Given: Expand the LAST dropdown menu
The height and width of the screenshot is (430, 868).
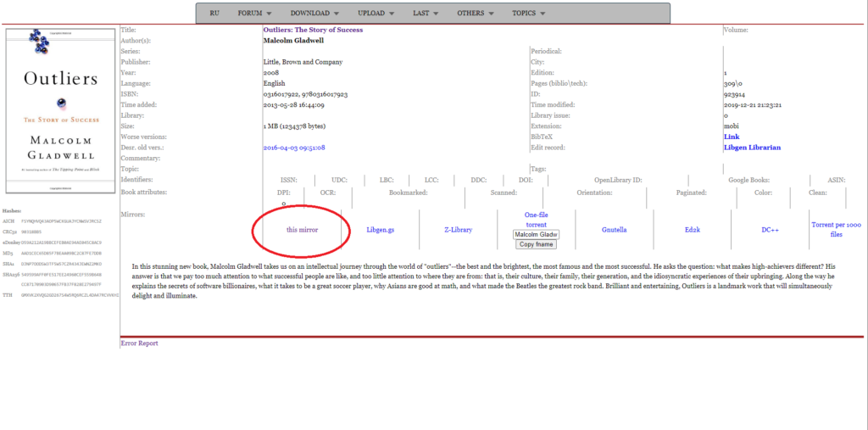Looking at the screenshot, I should coord(426,14).
